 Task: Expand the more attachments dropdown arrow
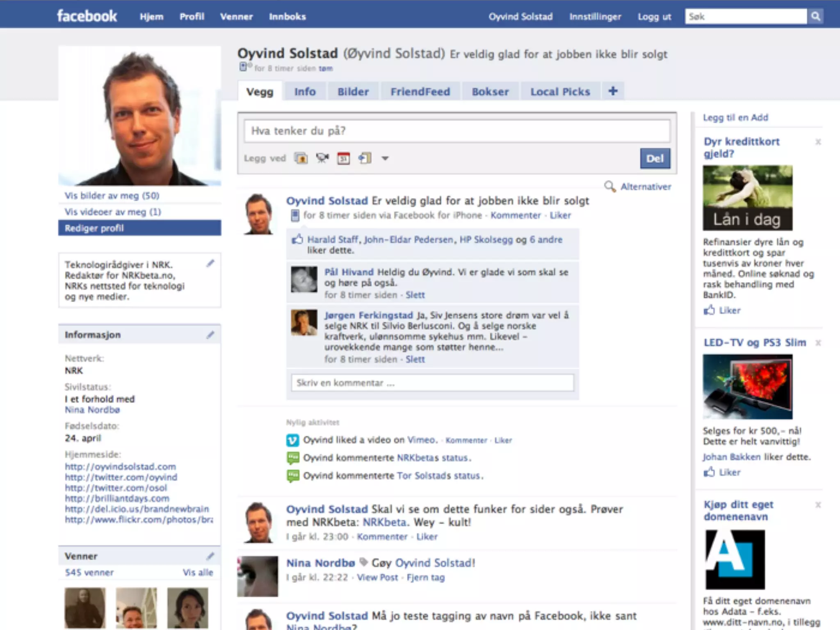(385, 158)
